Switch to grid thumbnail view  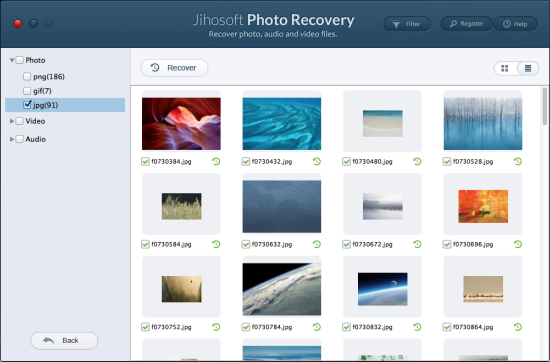(505, 68)
